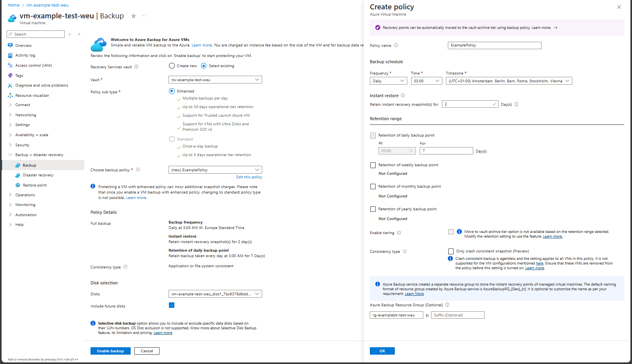Expand Availability + scale section
Image resolution: width=632 pixels, height=364 pixels.
tap(32, 135)
